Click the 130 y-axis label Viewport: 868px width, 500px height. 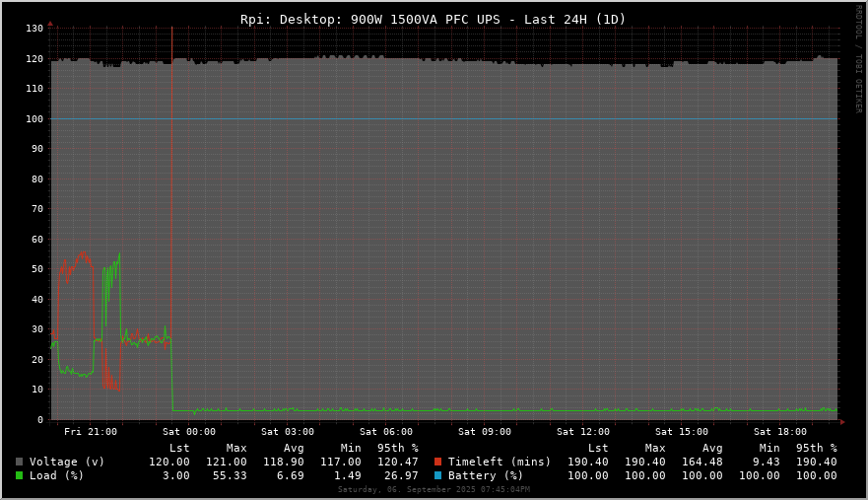(x=34, y=29)
